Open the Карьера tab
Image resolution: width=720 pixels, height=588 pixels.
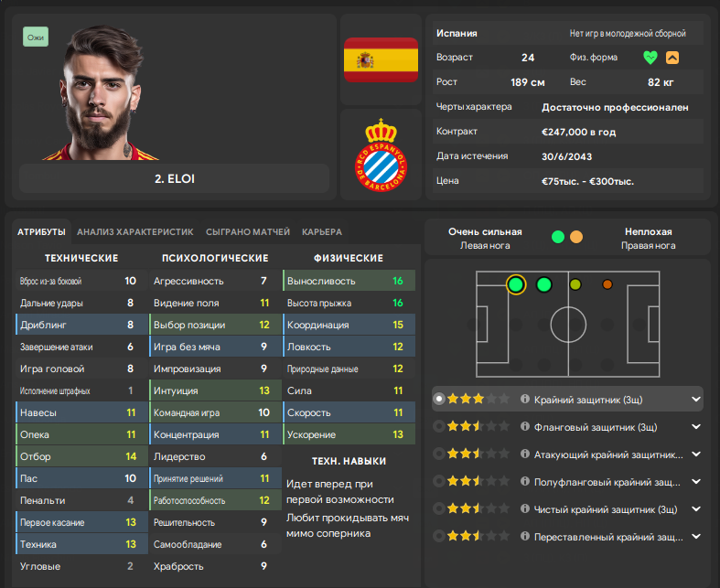(322, 232)
